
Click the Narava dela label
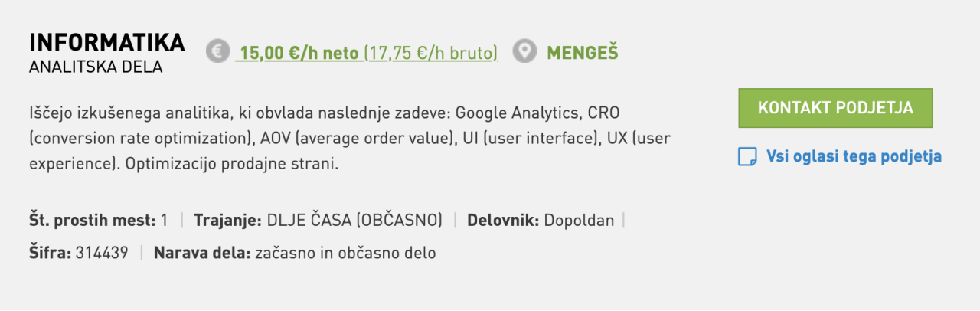pyautogui.click(x=202, y=253)
